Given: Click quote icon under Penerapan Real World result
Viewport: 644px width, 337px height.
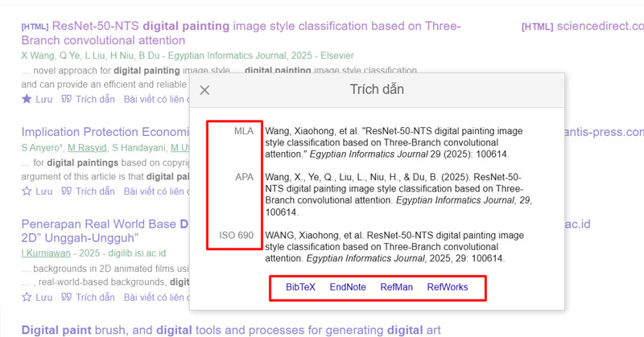Looking at the screenshot, I should (x=68, y=298).
